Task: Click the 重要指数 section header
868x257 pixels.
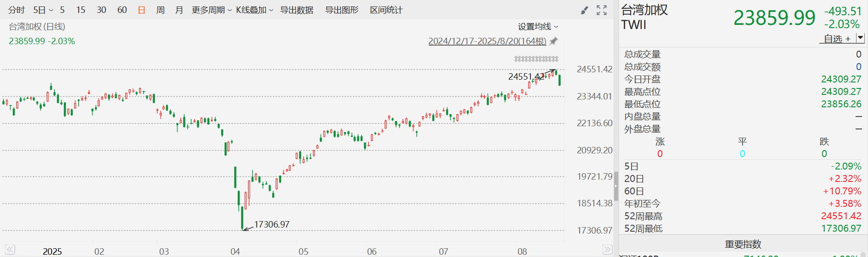Action: point(743,244)
